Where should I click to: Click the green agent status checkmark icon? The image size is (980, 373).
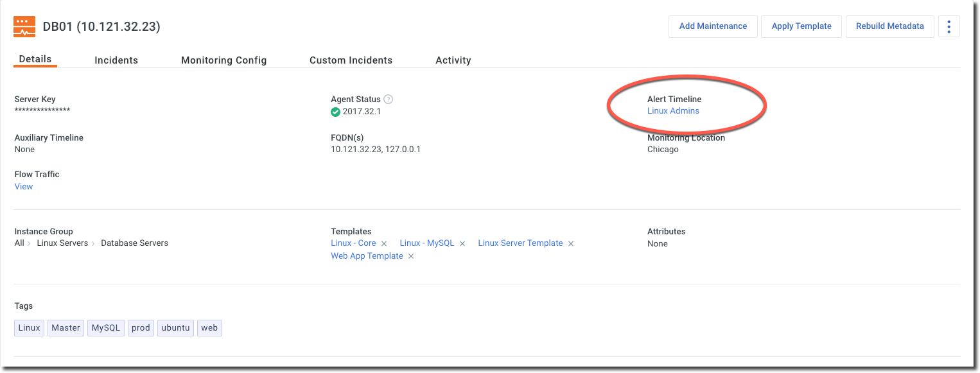tap(335, 112)
